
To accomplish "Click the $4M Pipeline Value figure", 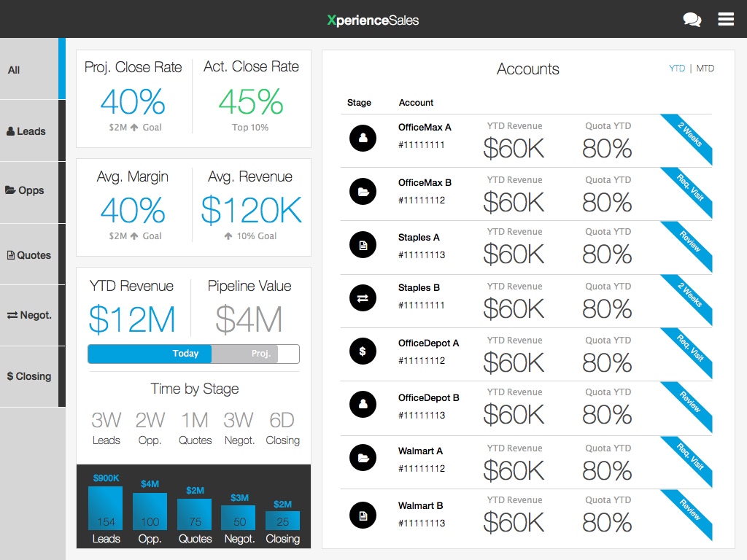I will (x=249, y=319).
